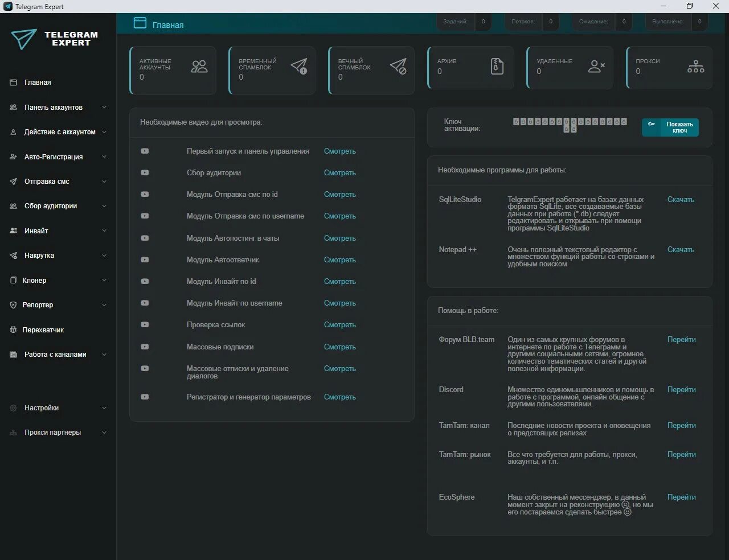The width and height of the screenshot is (729, 560).
Task: Click Смотреть for Модуль Инвайт по id
Action: (340, 282)
